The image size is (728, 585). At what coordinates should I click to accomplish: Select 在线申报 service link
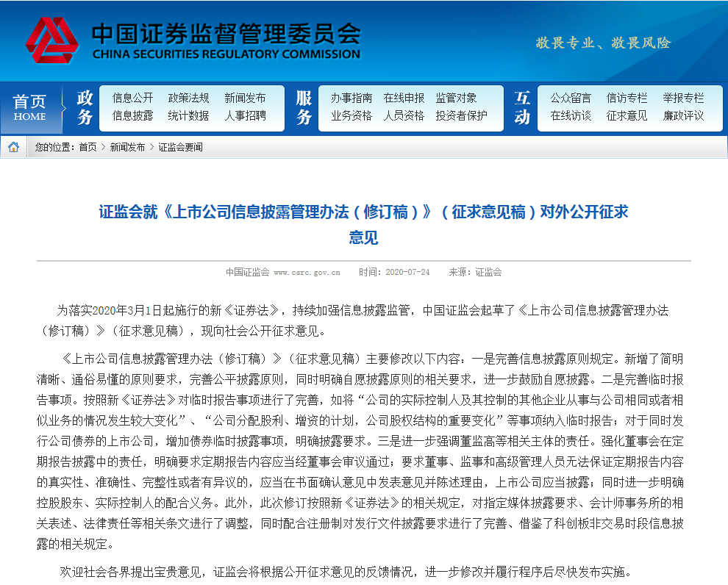[x=404, y=98]
